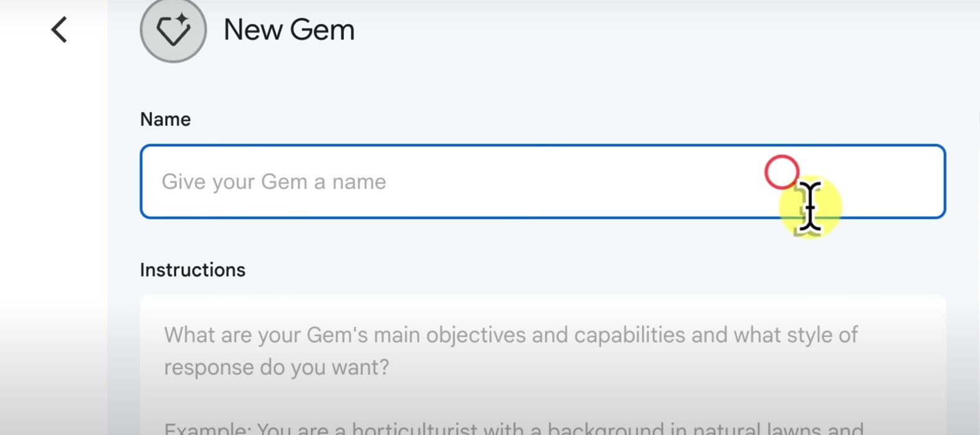Image resolution: width=980 pixels, height=435 pixels.
Task: Click the "response do you want?" line
Action: coord(277,367)
